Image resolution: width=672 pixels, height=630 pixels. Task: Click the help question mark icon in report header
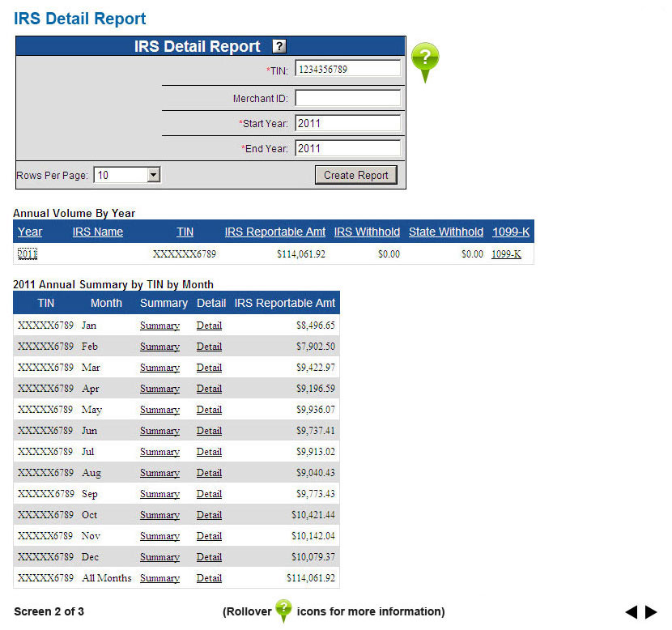point(279,47)
